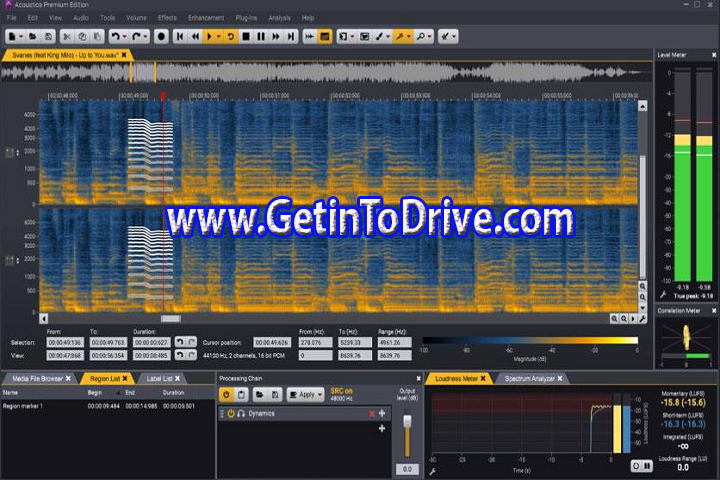Image resolution: width=720 pixels, height=480 pixels.
Task: Pause the loudness meter
Action: click(647, 466)
